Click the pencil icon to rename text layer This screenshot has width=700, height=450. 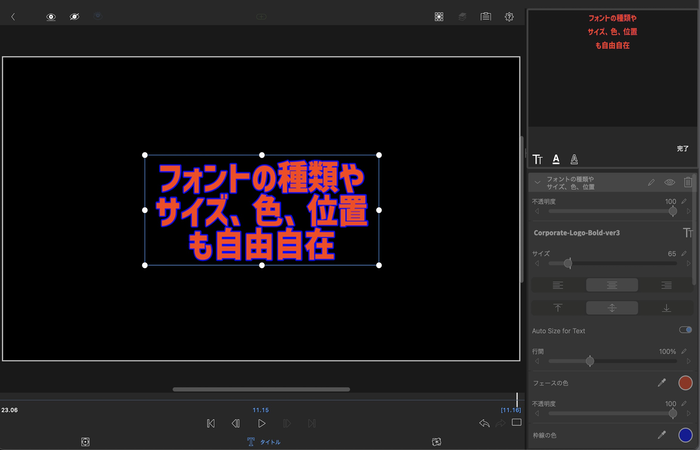click(x=652, y=183)
